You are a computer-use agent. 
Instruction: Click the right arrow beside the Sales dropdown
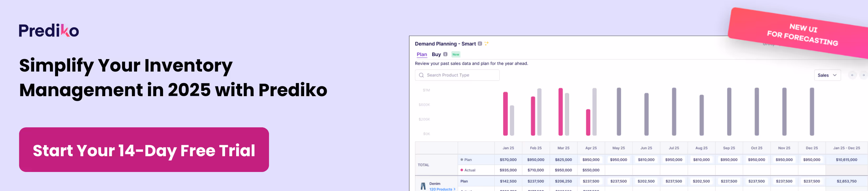point(863,75)
